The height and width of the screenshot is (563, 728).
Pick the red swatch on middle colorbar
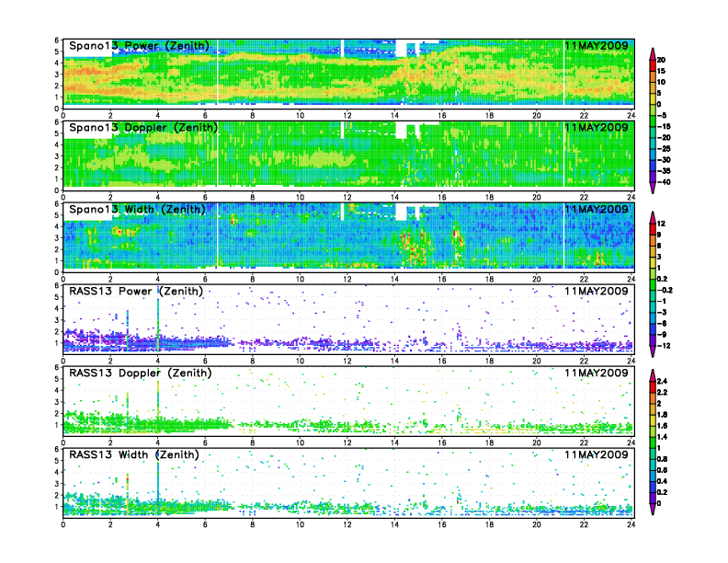coord(653,229)
